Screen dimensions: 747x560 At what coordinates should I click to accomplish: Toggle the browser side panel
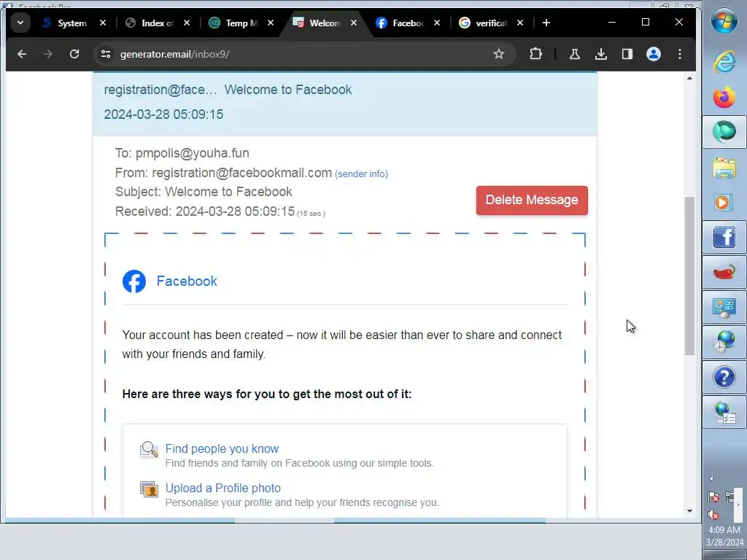[627, 54]
